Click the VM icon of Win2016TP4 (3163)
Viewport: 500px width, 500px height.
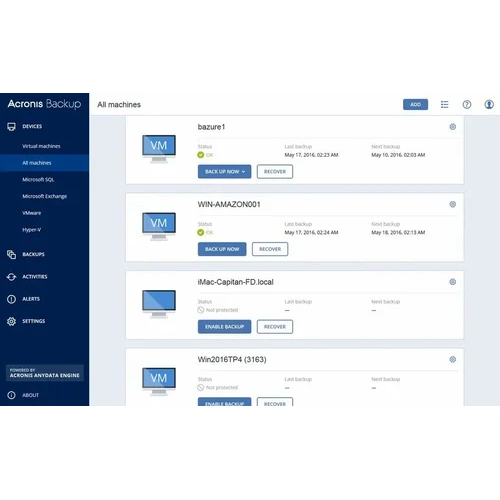coord(159,381)
